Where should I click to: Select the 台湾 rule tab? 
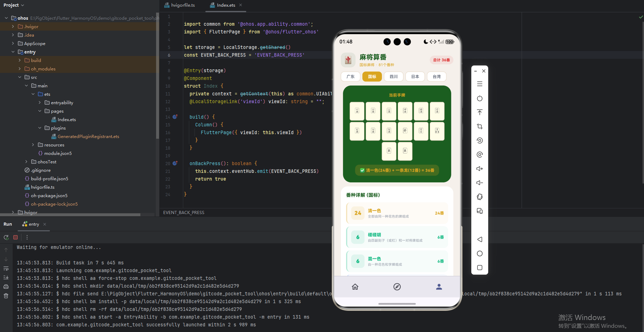[x=436, y=76]
